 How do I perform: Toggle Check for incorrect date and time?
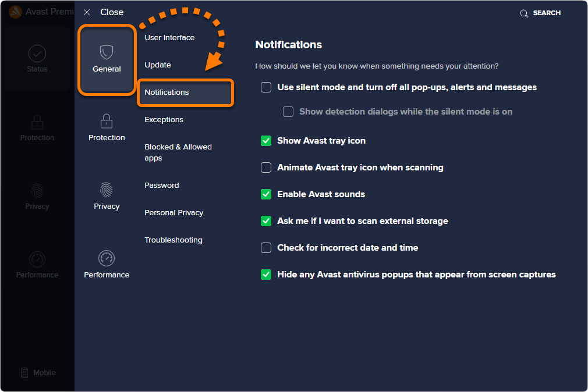pos(266,248)
